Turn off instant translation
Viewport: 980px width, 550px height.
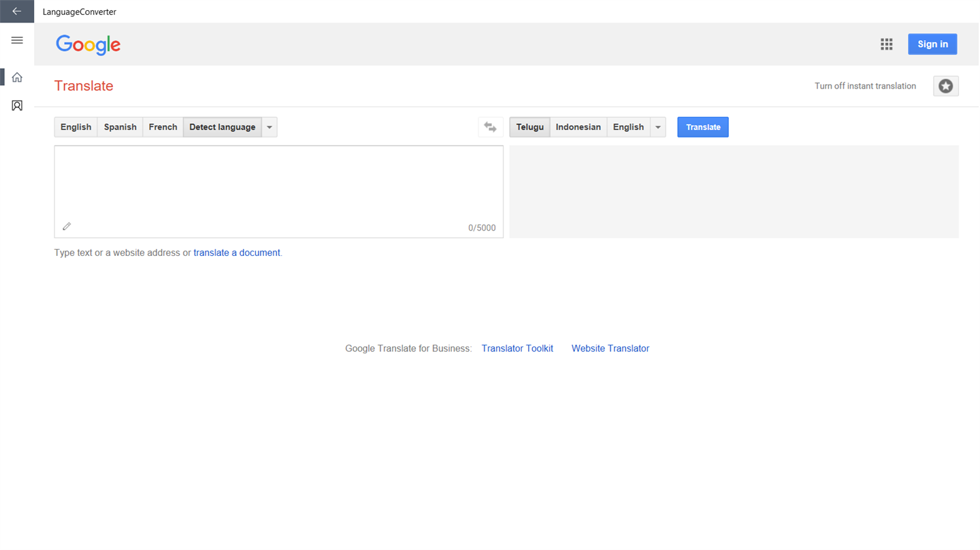pos(865,86)
